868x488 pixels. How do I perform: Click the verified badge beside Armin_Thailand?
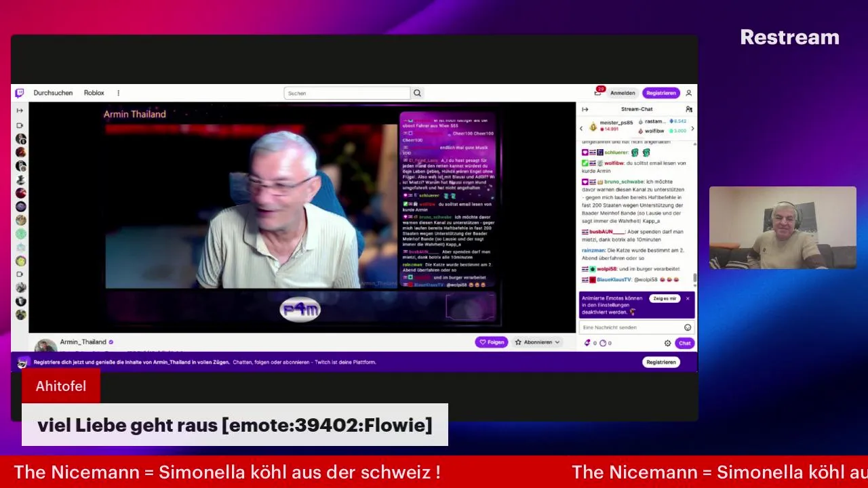tap(111, 342)
